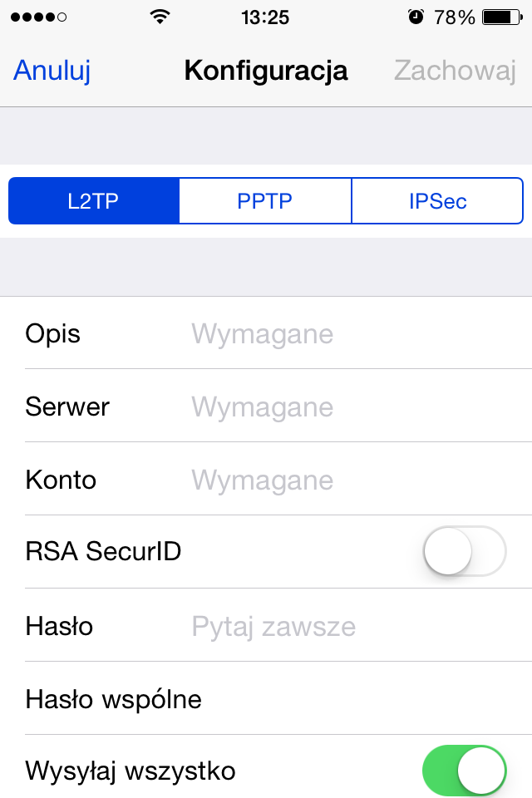This screenshot has height=798, width=532.
Task: Tap the 78% battery percentage text
Action: coord(454,17)
